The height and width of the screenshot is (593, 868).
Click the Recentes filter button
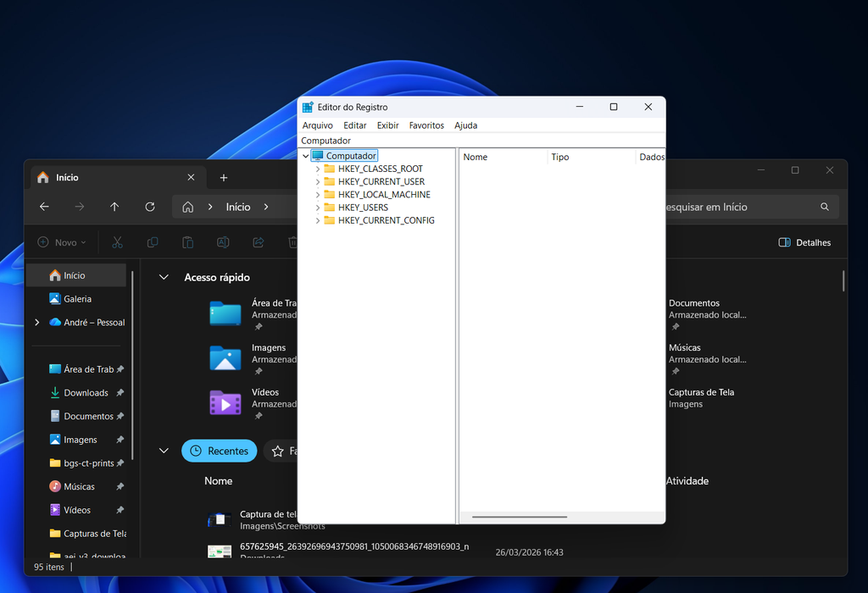(x=219, y=452)
